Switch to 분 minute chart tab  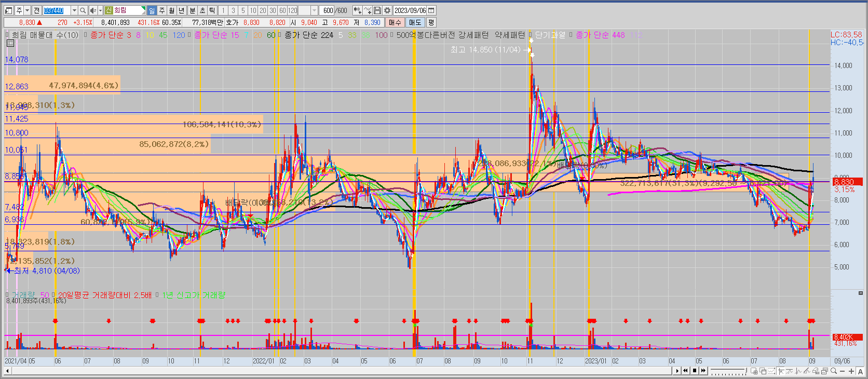pyautogui.click(x=193, y=10)
